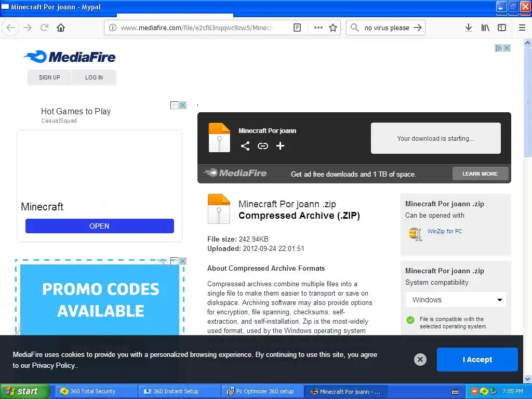Image resolution: width=532 pixels, height=399 pixels.
Task: Click the 'About Compressed Archive Formats' heading
Action: [266, 268]
